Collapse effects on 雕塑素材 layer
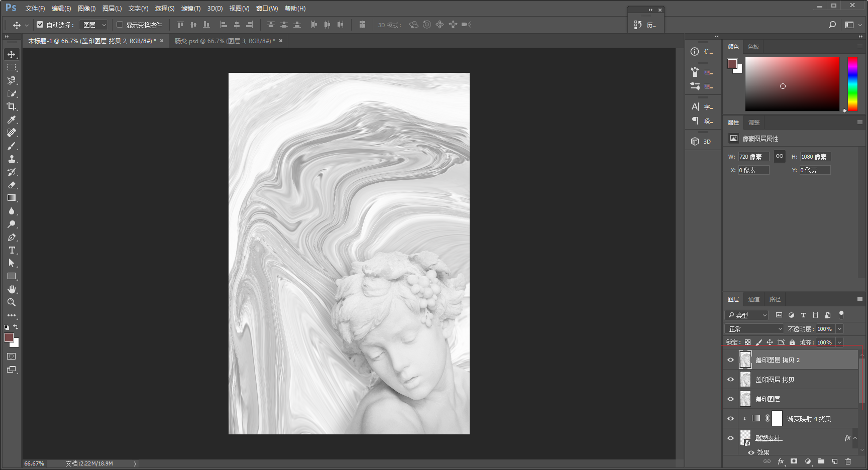Viewport: 868px width, 470px height. point(855,438)
